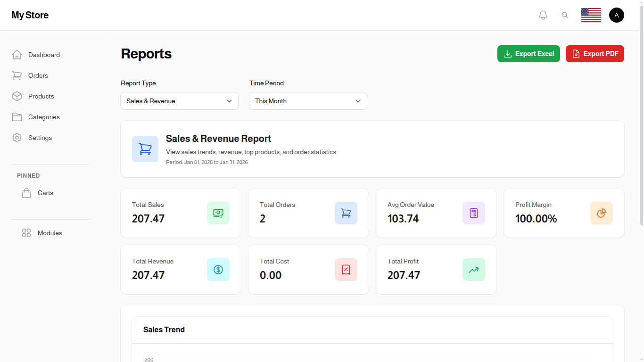
Task: Select the Orders cart icon in sidebar
Action: coord(17,75)
